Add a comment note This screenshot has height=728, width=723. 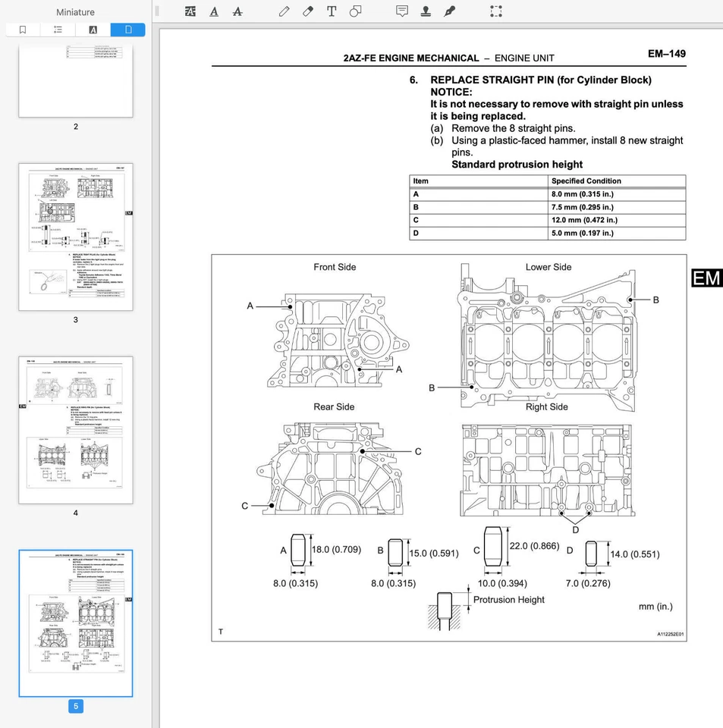[x=402, y=11]
